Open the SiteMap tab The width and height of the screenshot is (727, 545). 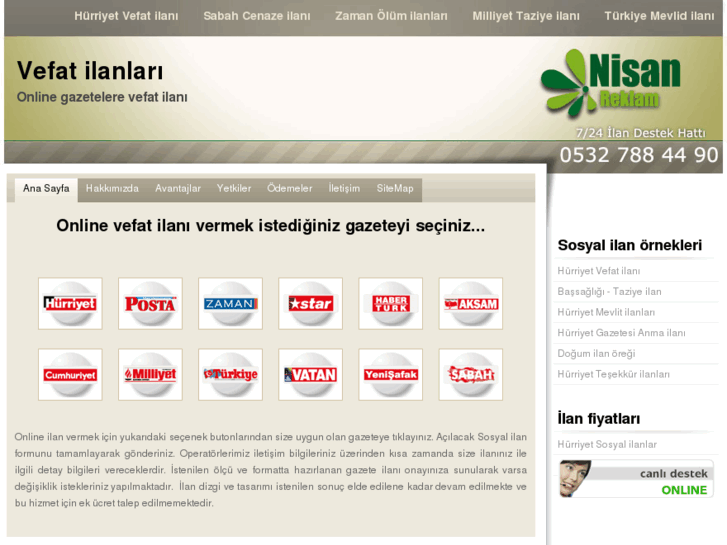click(x=395, y=189)
